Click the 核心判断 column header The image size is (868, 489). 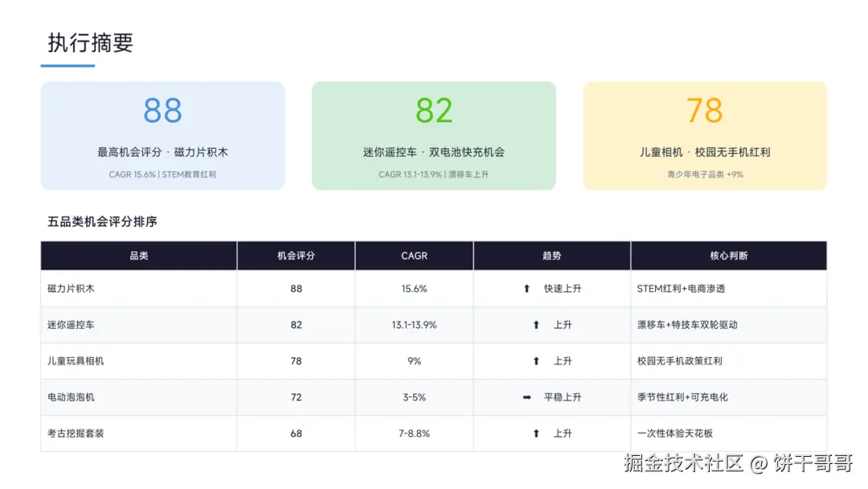(728, 256)
